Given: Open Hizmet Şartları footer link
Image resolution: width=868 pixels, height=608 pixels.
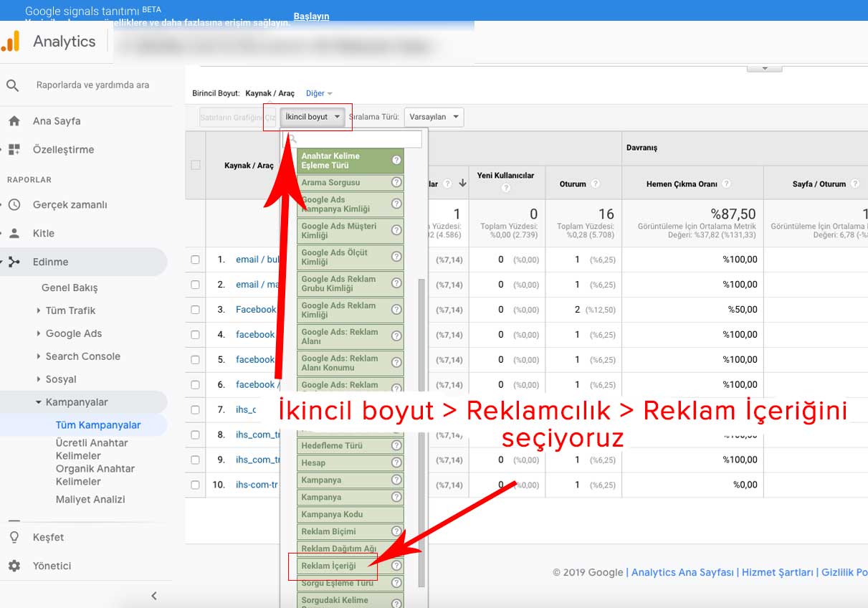Looking at the screenshot, I should pos(778,572).
